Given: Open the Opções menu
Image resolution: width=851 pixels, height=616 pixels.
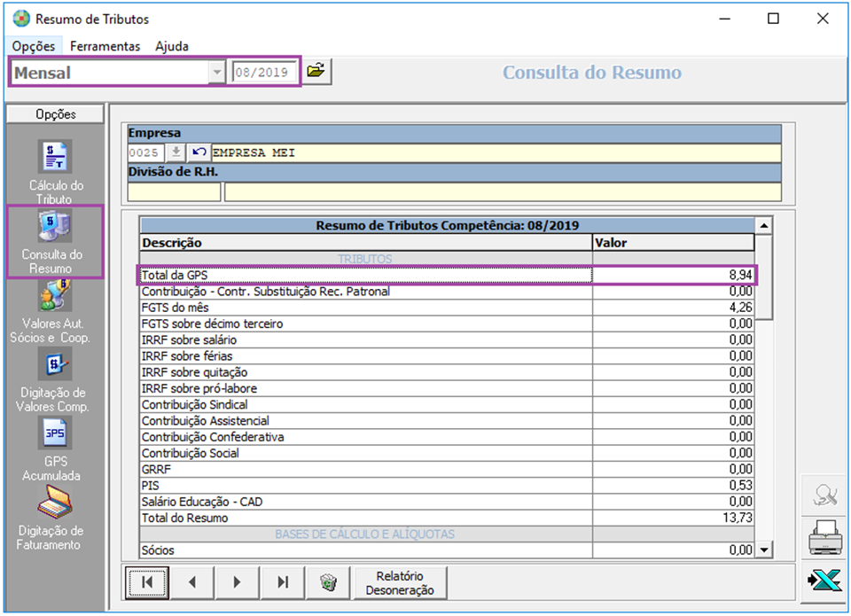Looking at the screenshot, I should [x=34, y=46].
